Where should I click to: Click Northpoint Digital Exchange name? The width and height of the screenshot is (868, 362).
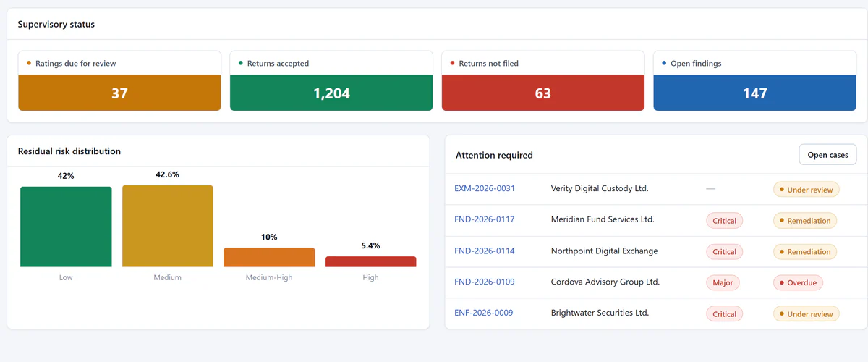605,251
